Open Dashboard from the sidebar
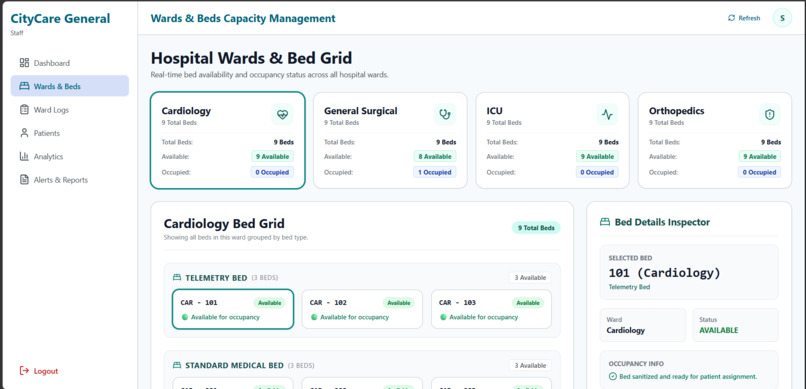The height and width of the screenshot is (389, 806). point(70,63)
